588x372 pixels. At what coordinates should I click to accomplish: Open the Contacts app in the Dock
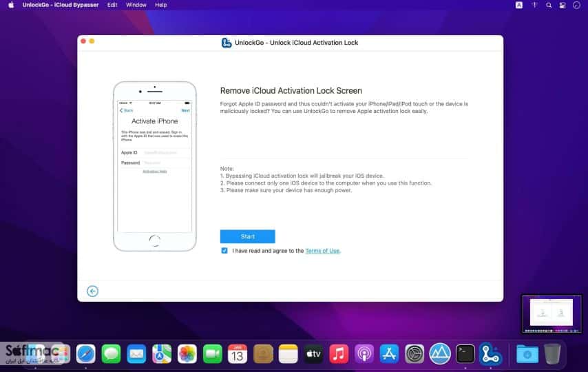[x=263, y=353]
